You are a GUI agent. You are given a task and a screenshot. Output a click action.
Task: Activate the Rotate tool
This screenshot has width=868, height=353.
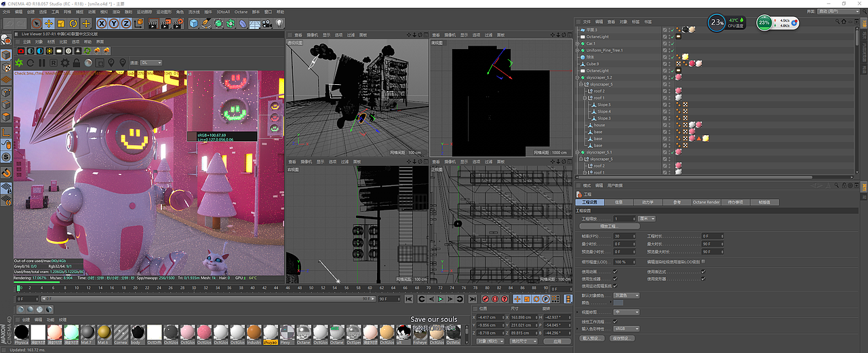click(x=73, y=24)
